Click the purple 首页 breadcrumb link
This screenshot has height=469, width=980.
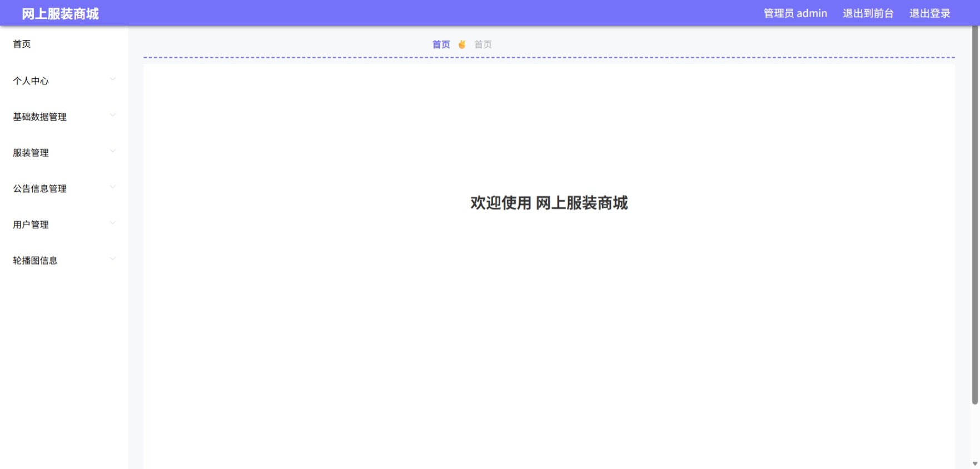pos(441,44)
